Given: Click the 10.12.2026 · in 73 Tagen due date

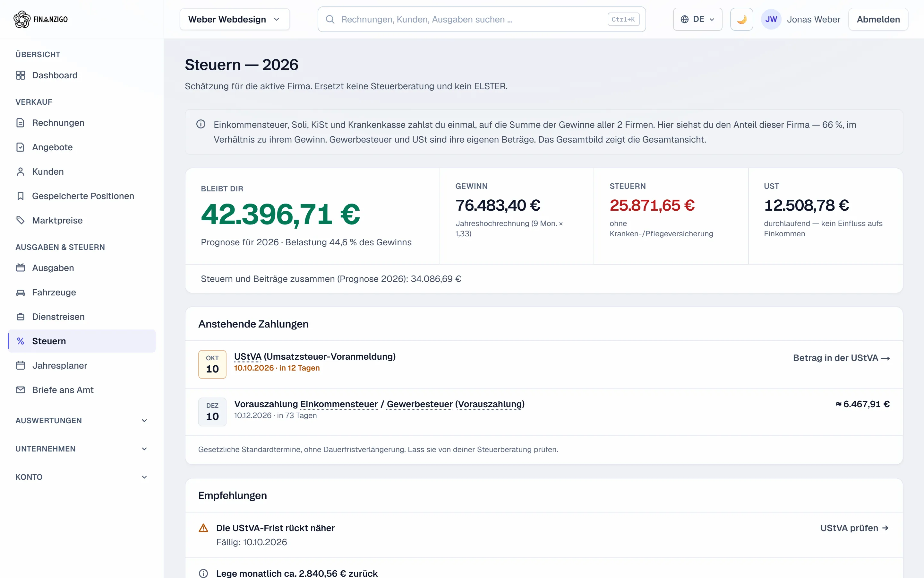Looking at the screenshot, I should coord(275,416).
